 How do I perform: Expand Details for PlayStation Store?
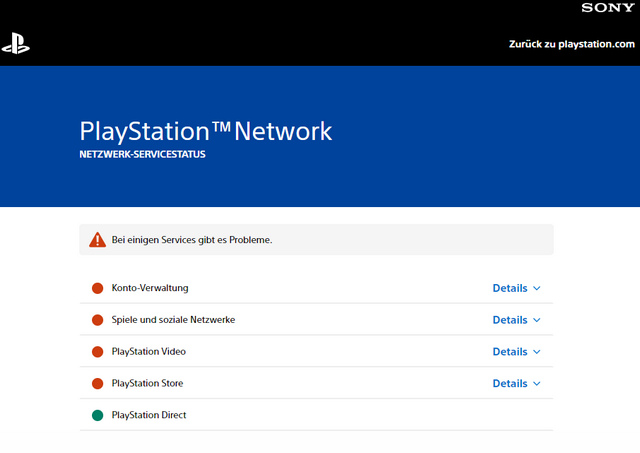(x=516, y=384)
